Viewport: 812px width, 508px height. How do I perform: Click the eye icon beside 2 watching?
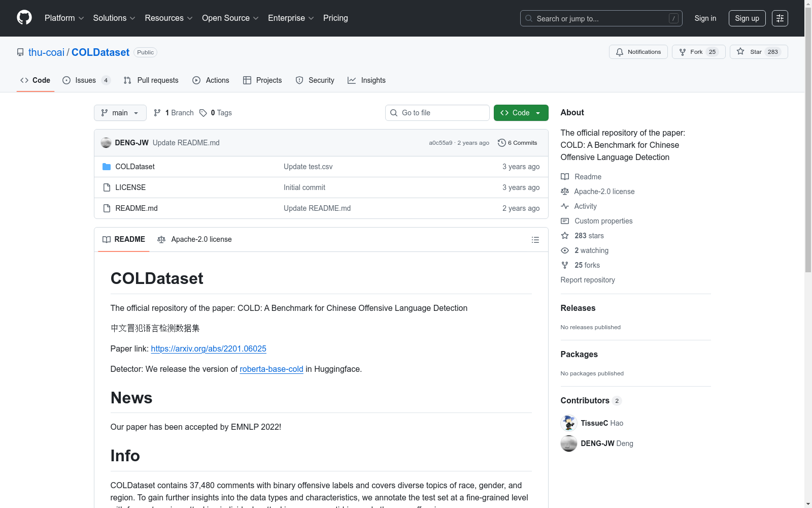click(565, 250)
